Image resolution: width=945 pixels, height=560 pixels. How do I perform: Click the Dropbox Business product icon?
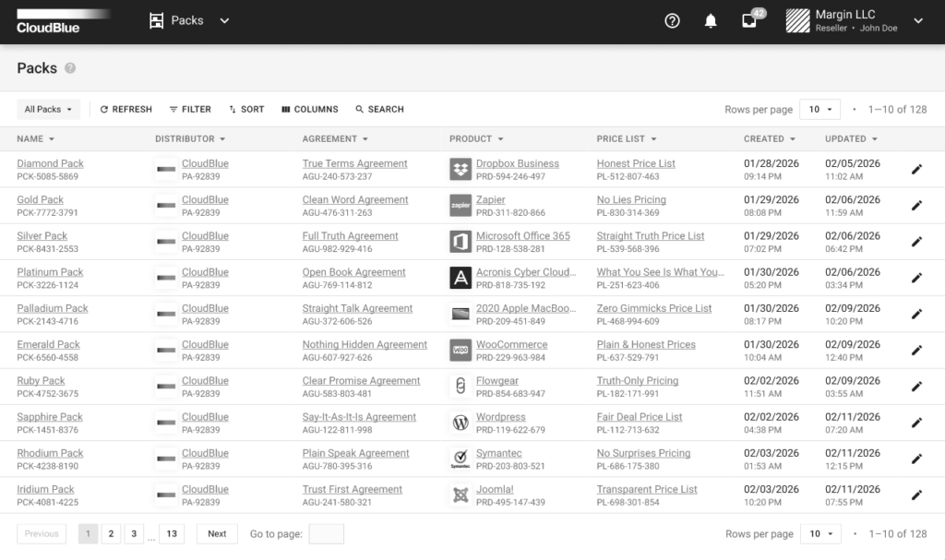coord(460,170)
